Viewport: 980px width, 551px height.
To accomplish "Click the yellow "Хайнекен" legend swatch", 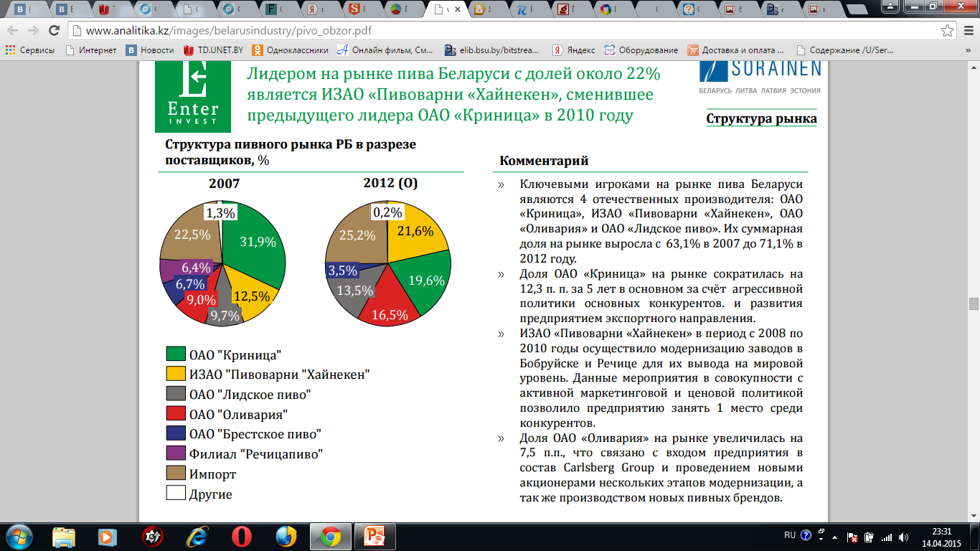I will pyautogui.click(x=175, y=374).
